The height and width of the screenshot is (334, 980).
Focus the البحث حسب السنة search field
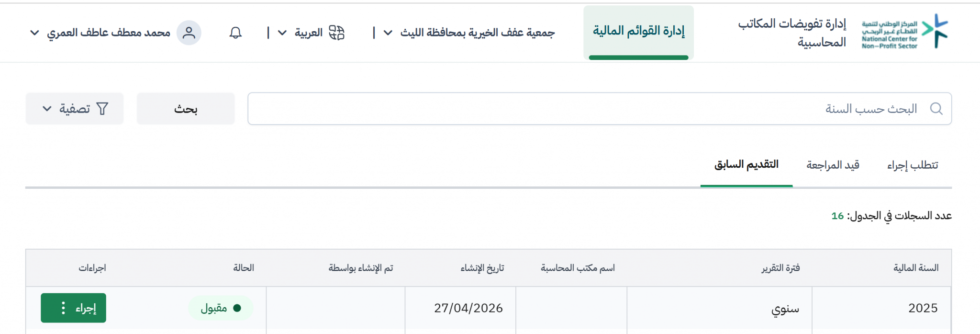pos(600,109)
